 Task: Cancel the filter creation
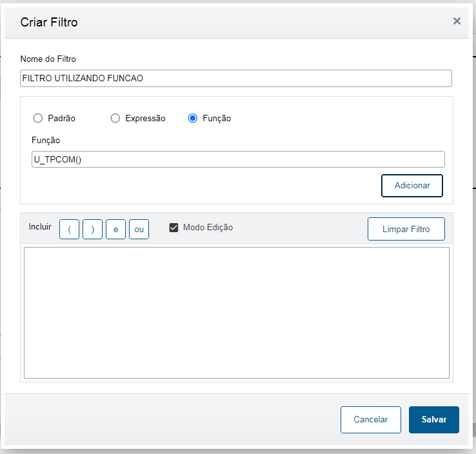coord(371,419)
